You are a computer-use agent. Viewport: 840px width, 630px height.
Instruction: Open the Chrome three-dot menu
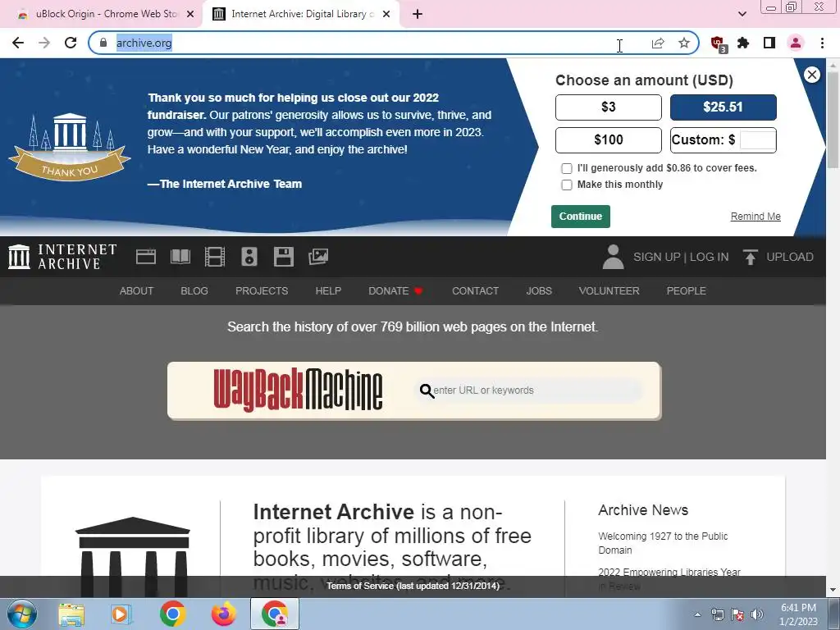(822, 43)
